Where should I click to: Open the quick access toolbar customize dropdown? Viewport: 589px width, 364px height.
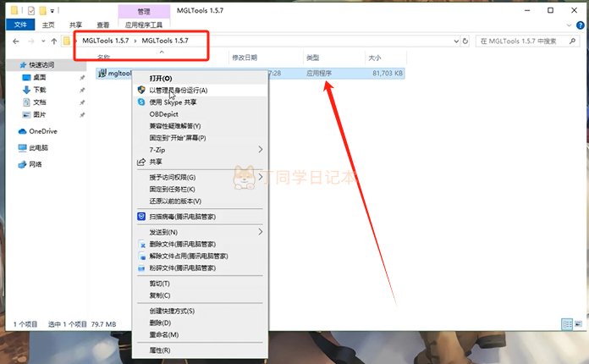point(52,11)
